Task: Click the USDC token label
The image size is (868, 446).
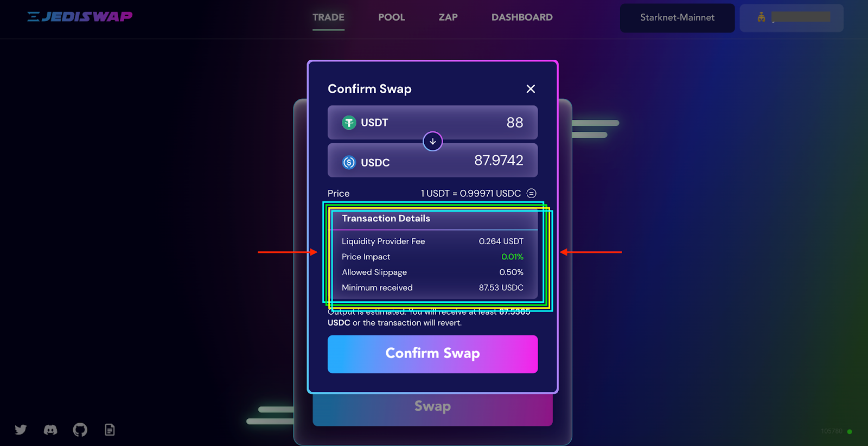Action: (x=375, y=163)
